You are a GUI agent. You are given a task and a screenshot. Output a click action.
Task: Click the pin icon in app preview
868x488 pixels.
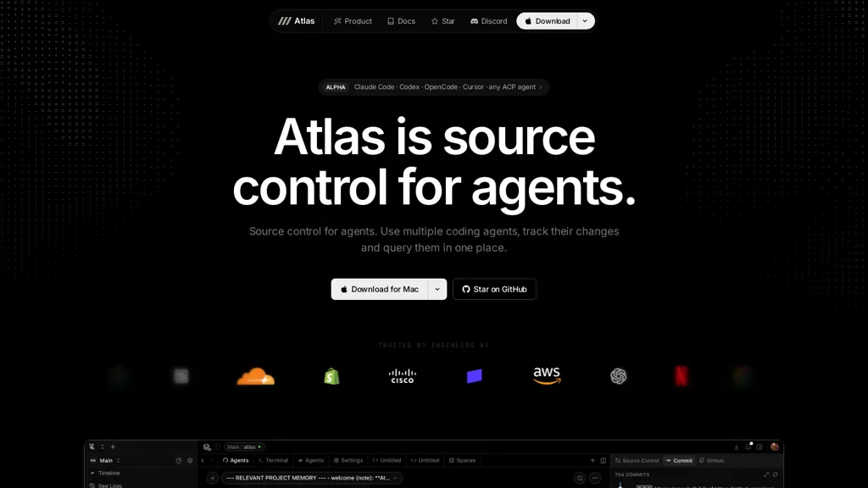pyautogui.click(x=92, y=446)
